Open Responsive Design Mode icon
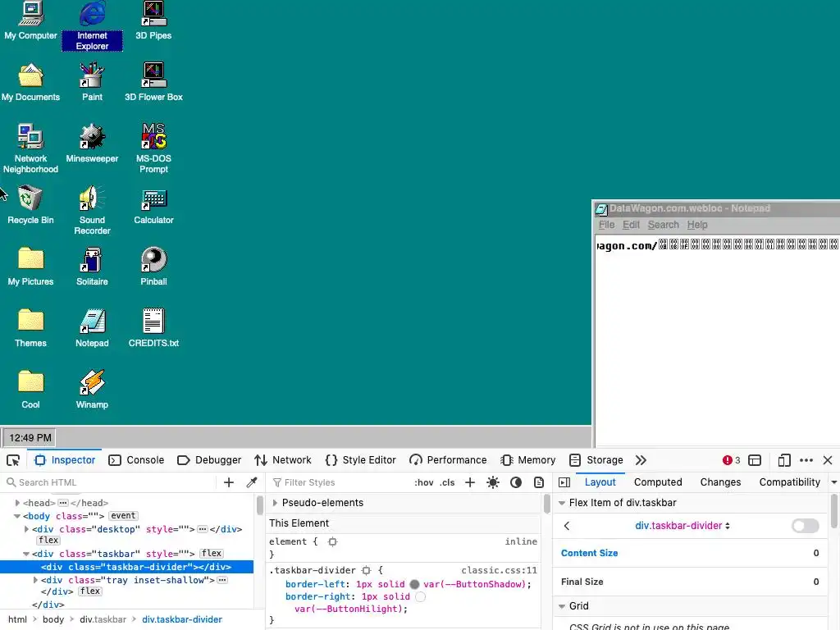 pyautogui.click(x=784, y=460)
